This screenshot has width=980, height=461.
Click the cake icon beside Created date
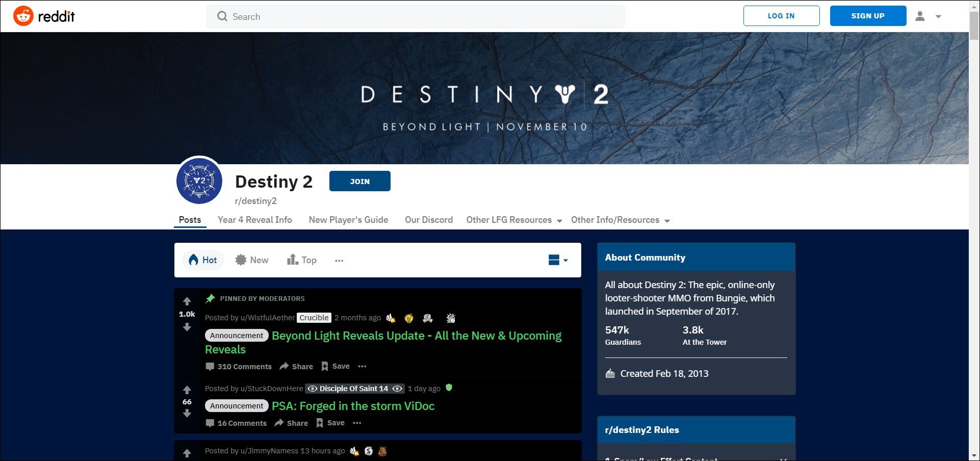point(610,374)
